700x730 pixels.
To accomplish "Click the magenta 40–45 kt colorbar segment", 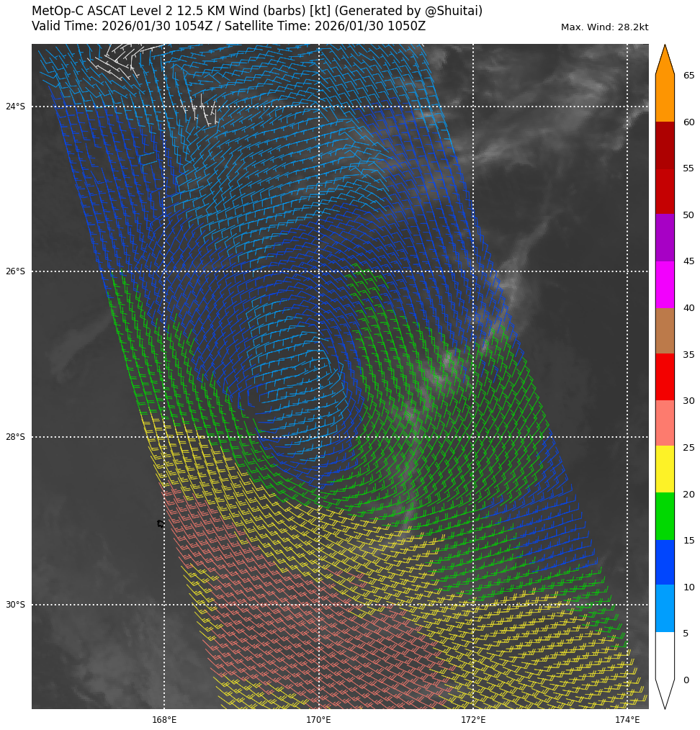I will pos(665,284).
